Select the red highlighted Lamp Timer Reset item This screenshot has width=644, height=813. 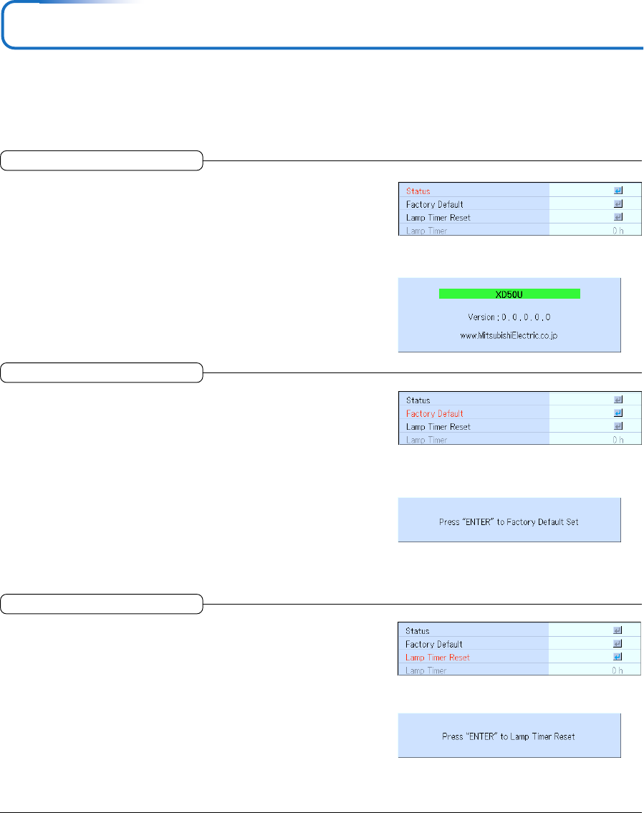point(438,657)
